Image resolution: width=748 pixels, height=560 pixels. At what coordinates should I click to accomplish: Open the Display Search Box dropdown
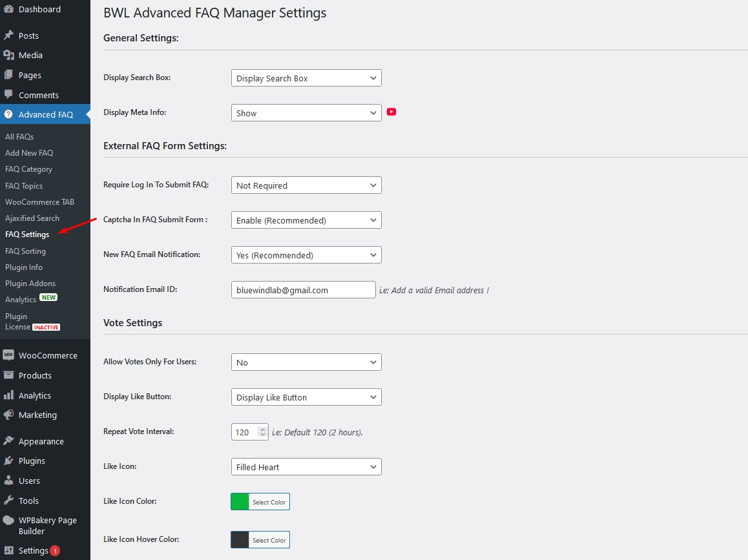pos(306,78)
